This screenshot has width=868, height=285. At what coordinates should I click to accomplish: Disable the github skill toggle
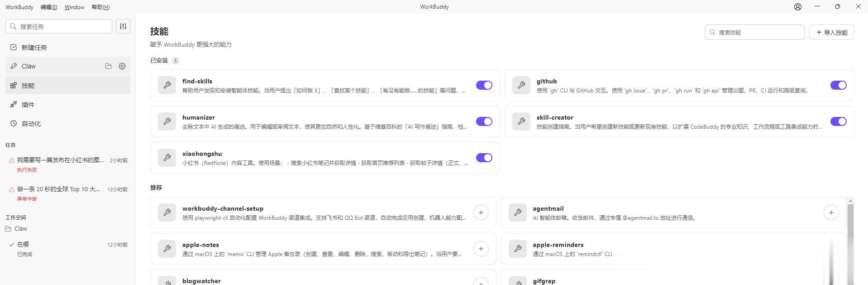(x=838, y=85)
